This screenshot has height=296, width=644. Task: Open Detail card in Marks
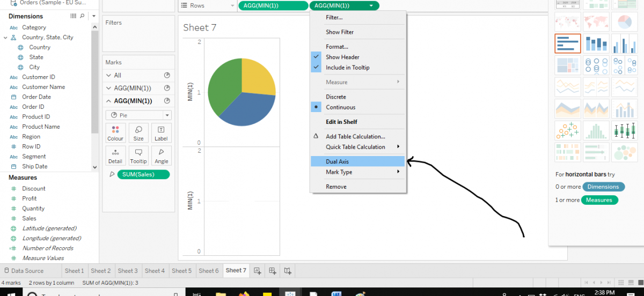115,156
